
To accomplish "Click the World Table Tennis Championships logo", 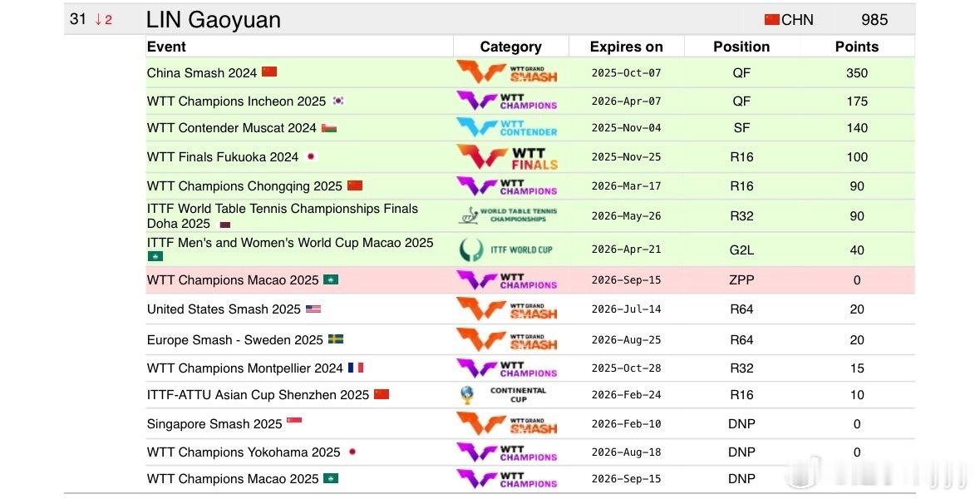I will coord(507,215).
